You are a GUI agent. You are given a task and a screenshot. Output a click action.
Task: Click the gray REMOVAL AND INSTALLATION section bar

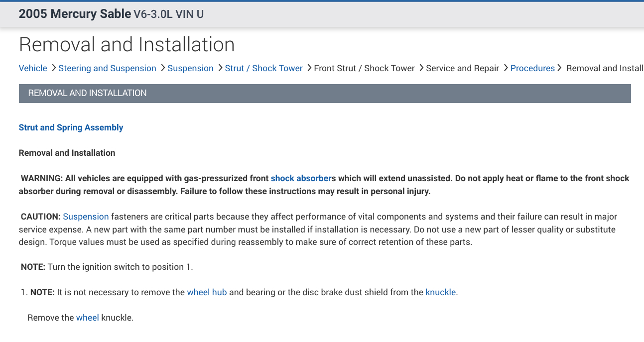tap(325, 93)
